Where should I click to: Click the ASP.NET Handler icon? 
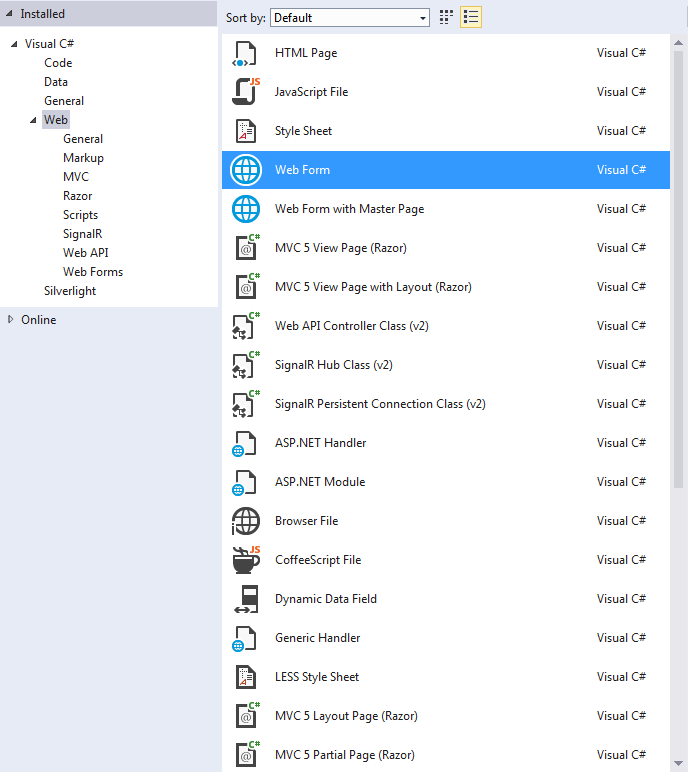244,443
